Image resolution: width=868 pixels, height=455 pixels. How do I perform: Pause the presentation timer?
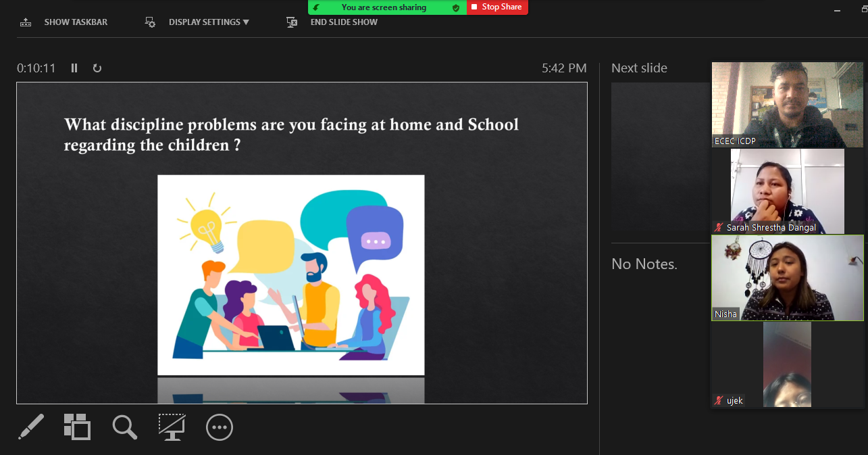click(74, 68)
